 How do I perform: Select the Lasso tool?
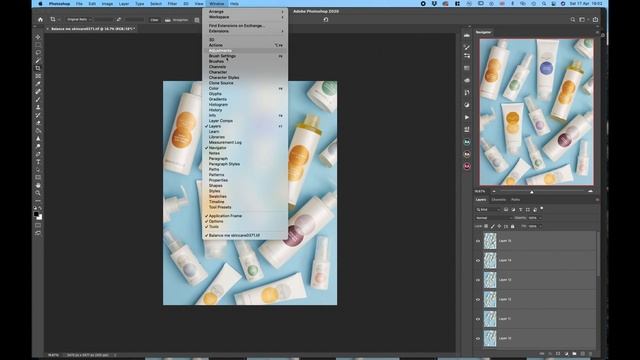click(x=38, y=53)
